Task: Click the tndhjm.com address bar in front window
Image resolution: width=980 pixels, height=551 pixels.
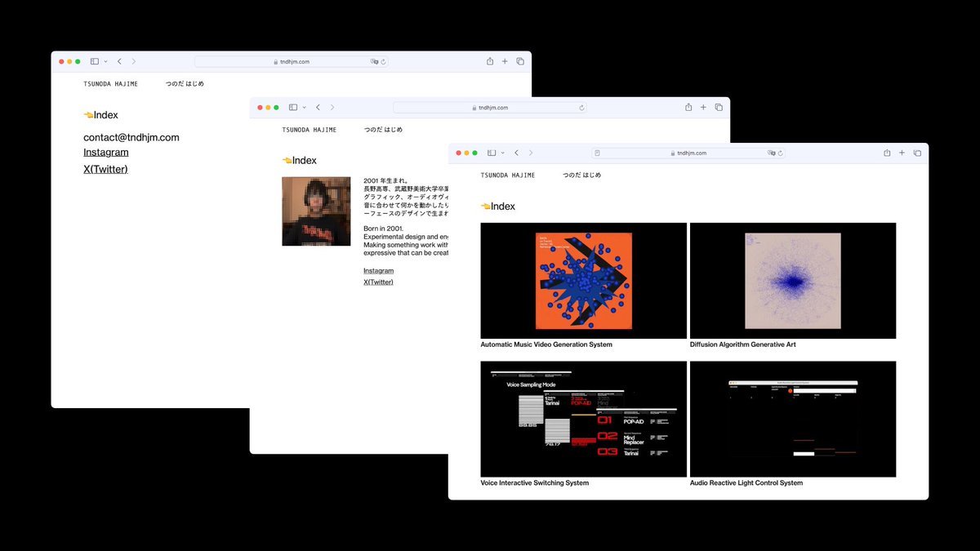Action: (688, 153)
